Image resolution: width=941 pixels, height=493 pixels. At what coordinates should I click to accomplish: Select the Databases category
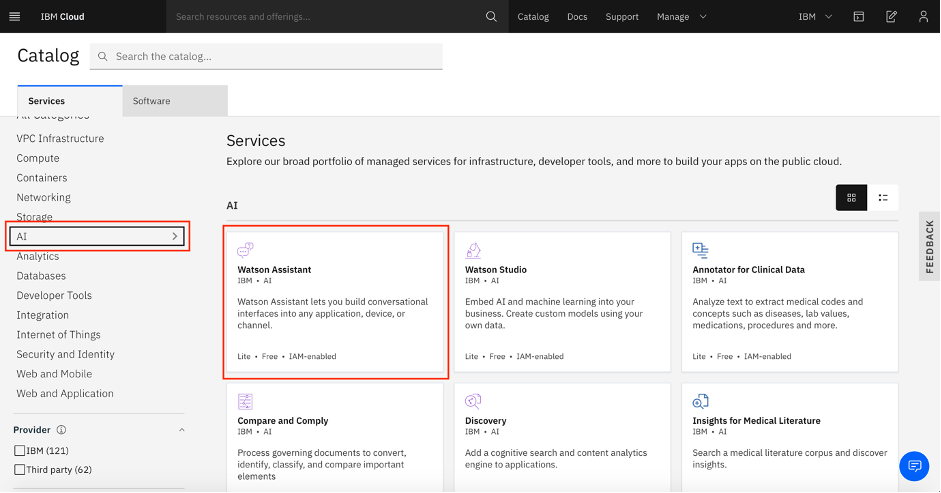41,276
